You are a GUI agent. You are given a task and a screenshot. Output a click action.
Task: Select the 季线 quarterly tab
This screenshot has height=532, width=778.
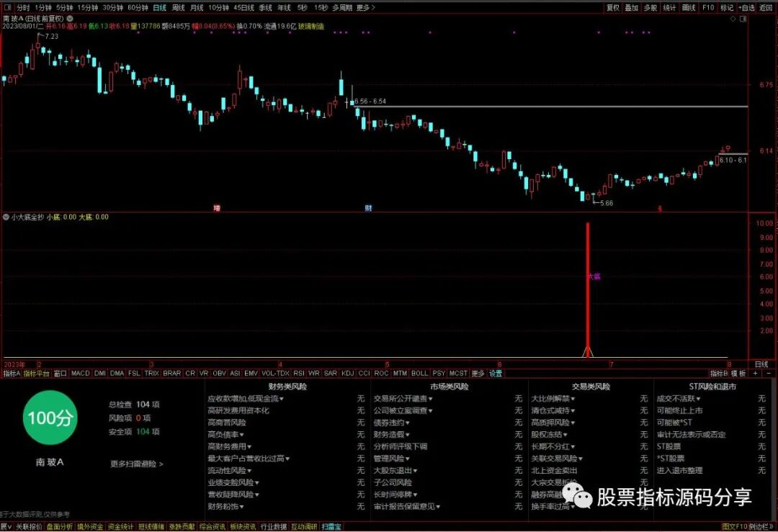pyautogui.click(x=265, y=7)
